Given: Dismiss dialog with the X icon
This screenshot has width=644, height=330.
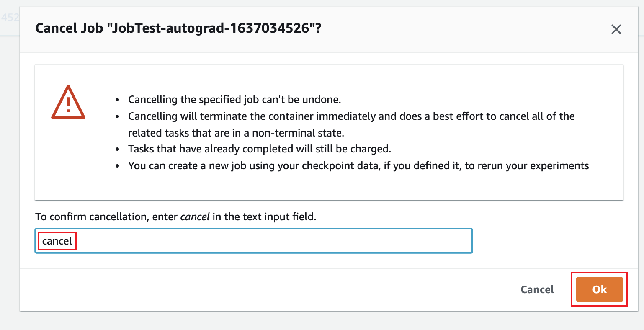Looking at the screenshot, I should [616, 29].
